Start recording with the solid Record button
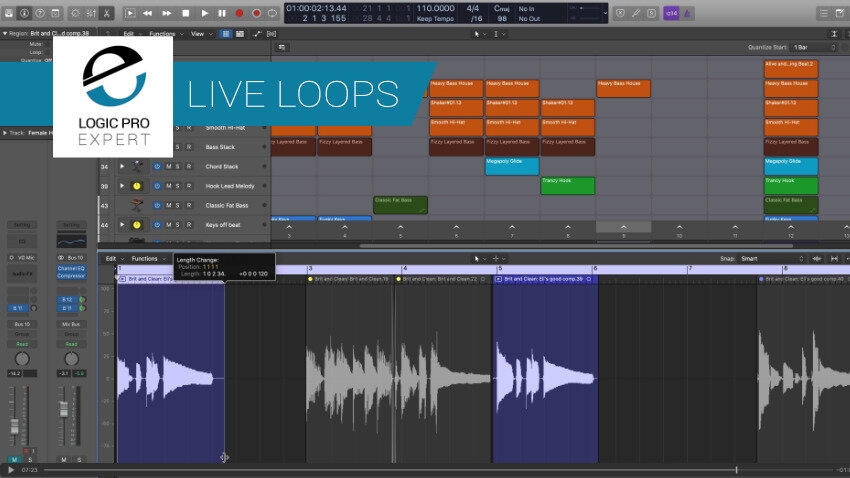 click(x=239, y=13)
